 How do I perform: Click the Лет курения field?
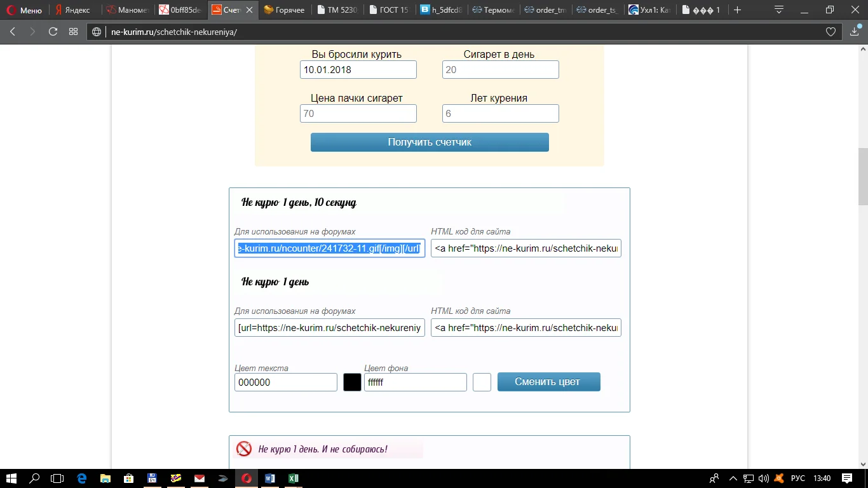[501, 114]
